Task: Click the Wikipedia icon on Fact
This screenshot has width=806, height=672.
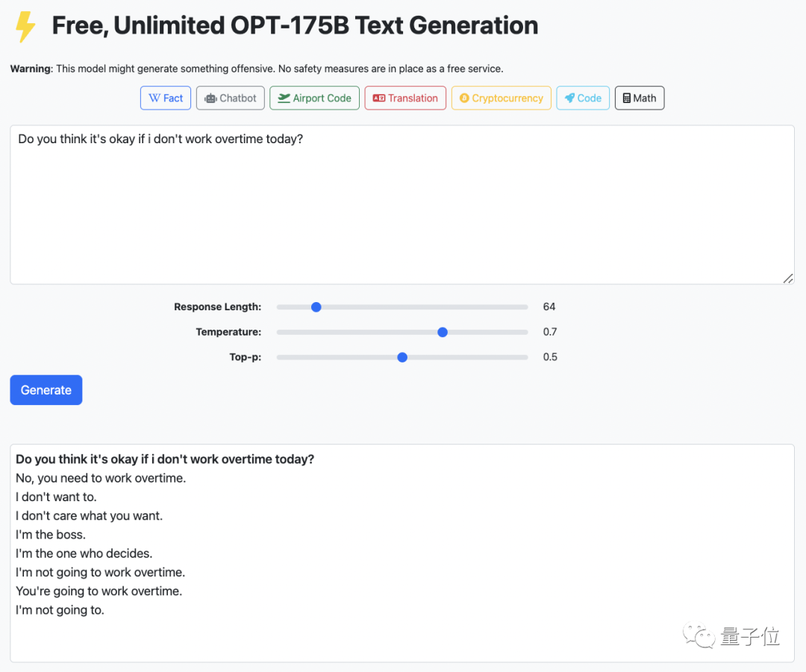Action: pos(154,98)
